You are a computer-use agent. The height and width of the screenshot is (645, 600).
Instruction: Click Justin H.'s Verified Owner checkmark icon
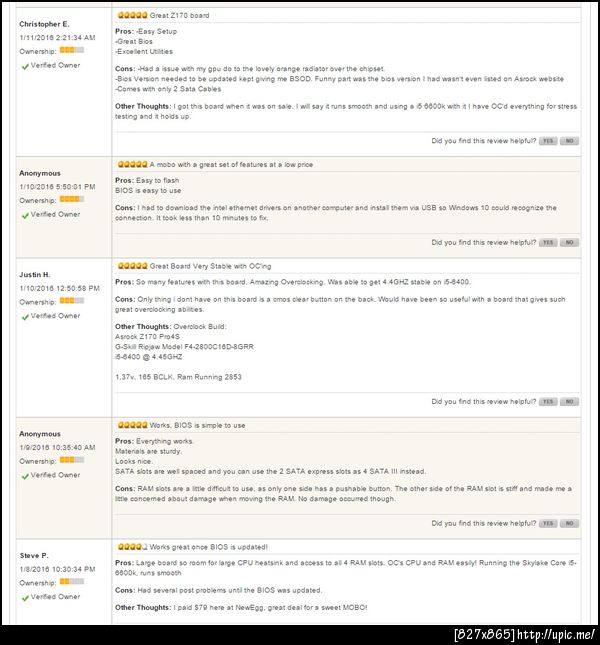click(x=25, y=316)
